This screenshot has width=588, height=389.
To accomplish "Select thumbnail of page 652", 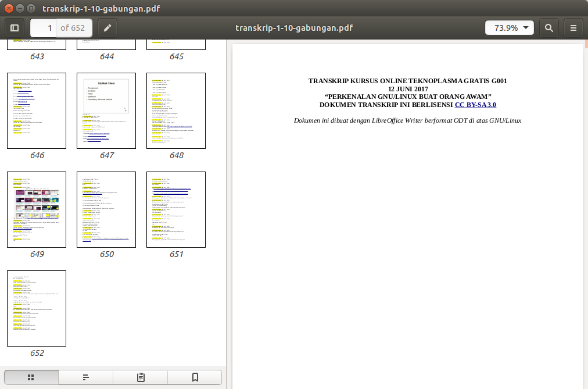I will click(36, 308).
